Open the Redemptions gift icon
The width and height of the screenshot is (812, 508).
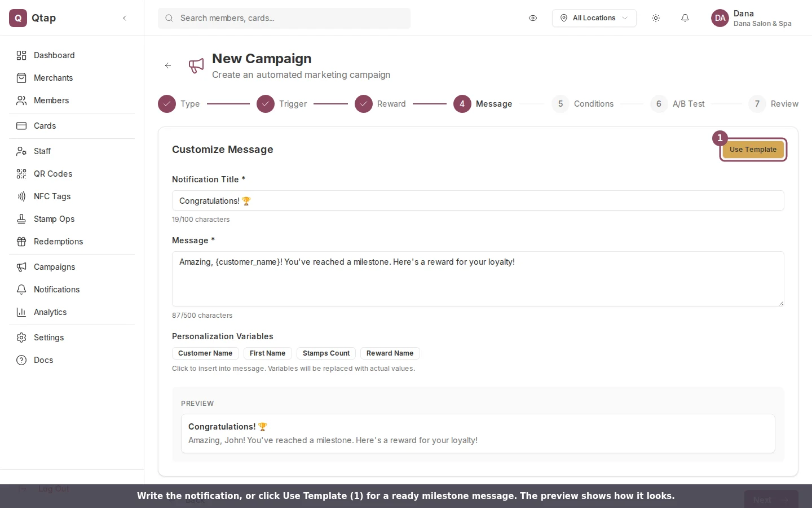(21, 242)
